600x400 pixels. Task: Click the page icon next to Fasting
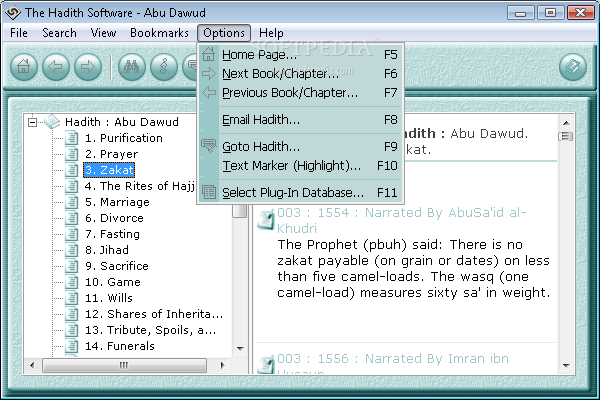coord(72,234)
